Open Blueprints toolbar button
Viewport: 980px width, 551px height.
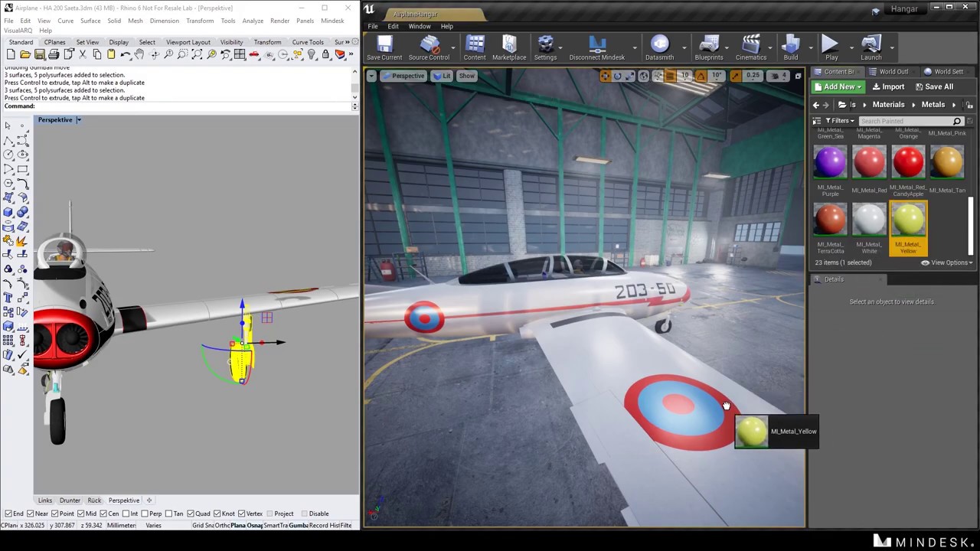coord(709,48)
